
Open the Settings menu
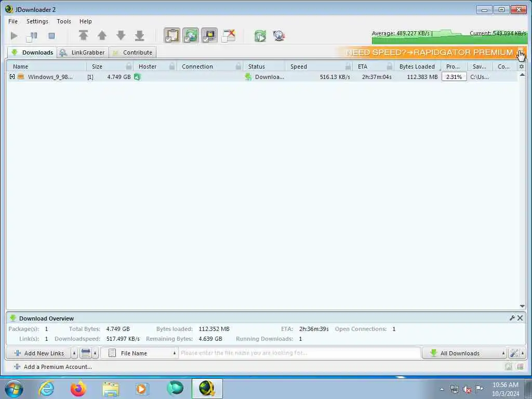tap(37, 21)
